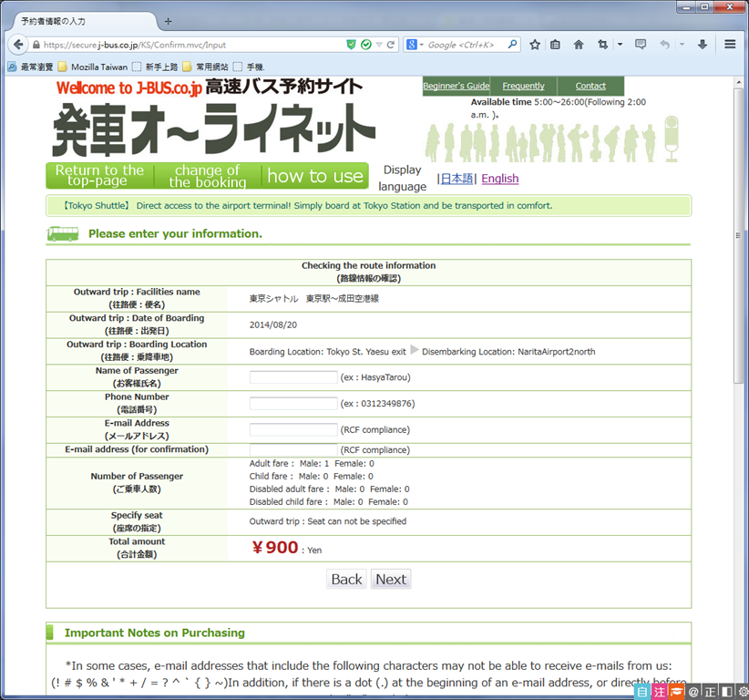
Task: Click the crop screenshot tool icon
Action: (603, 45)
